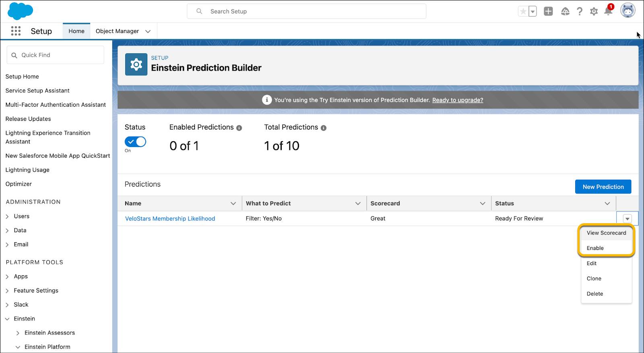Click the favorites star icon
This screenshot has height=353, width=644.
tap(523, 11)
